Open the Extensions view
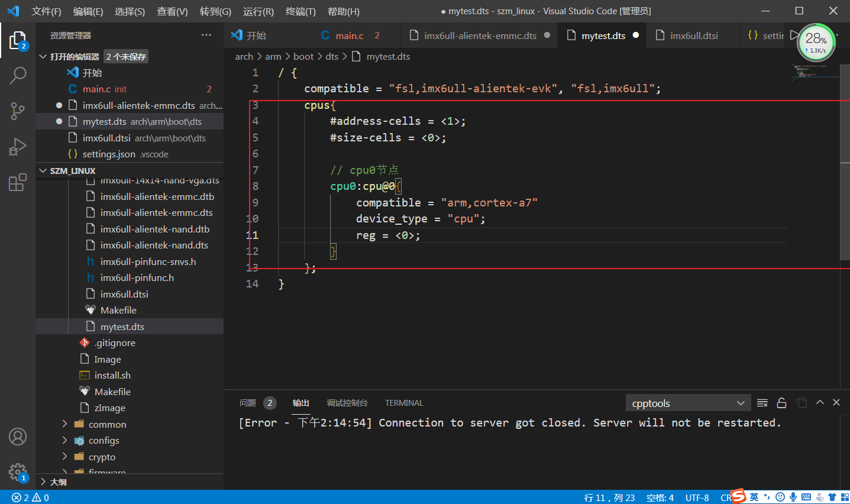The height and width of the screenshot is (504, 850). [x=18, y=182]
